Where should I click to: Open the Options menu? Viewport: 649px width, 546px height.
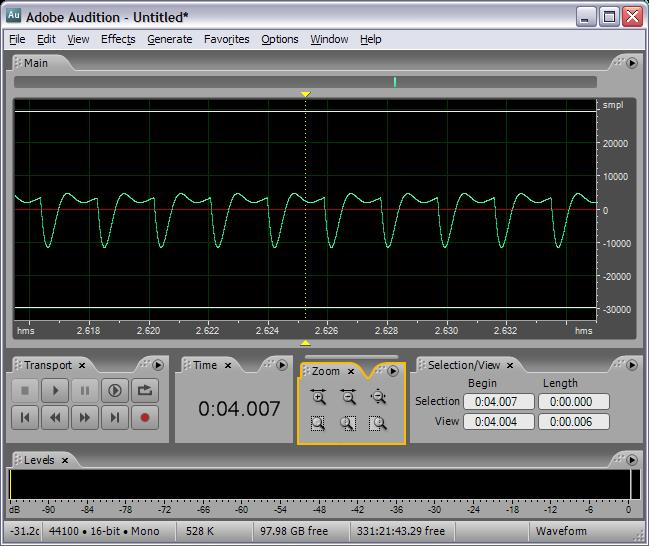pos(279,39)
